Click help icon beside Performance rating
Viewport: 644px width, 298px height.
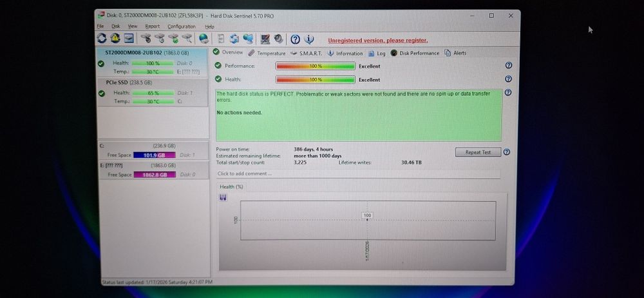pyautogui.click(x=509, y=65)
